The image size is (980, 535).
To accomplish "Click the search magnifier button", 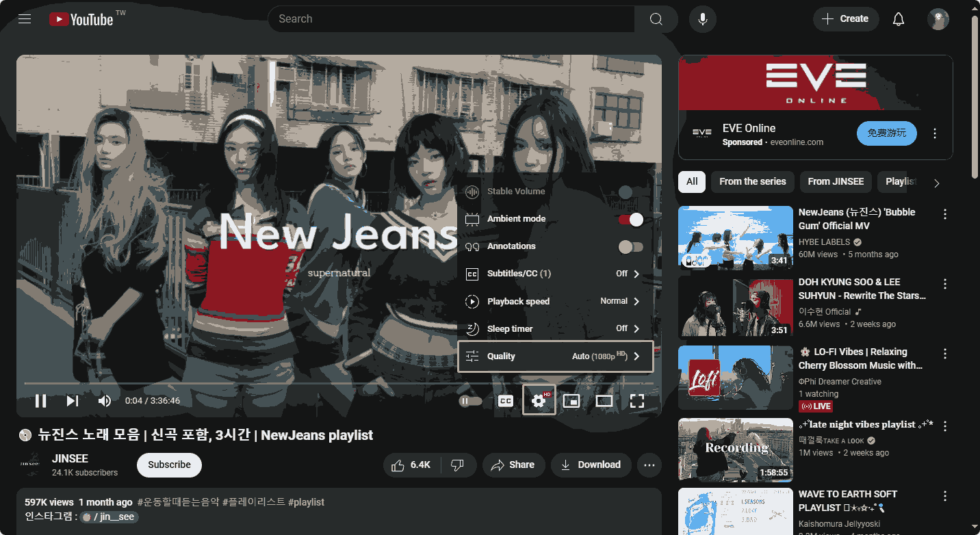I will (656, 19).
